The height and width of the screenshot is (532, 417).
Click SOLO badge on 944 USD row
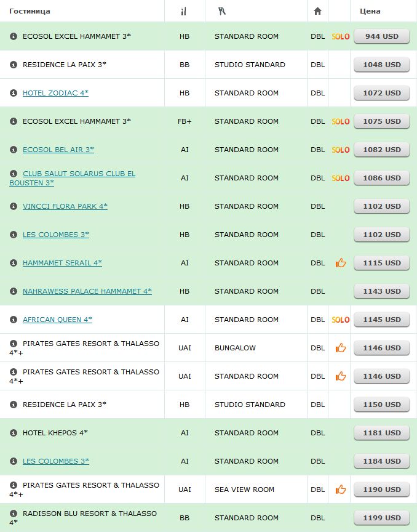340,36
